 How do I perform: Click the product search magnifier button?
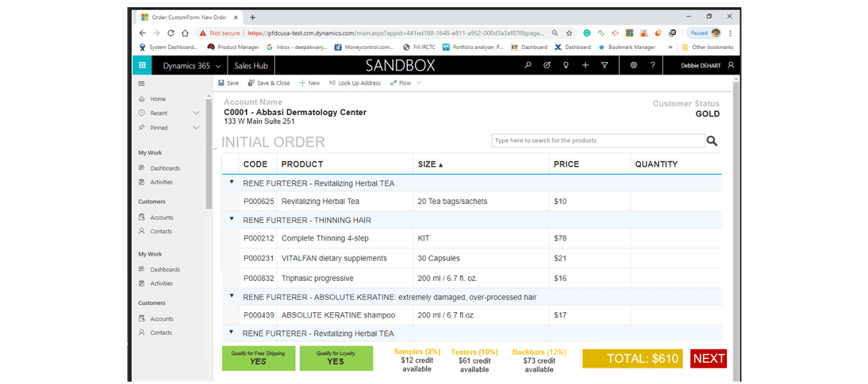[x=712, y=141]
